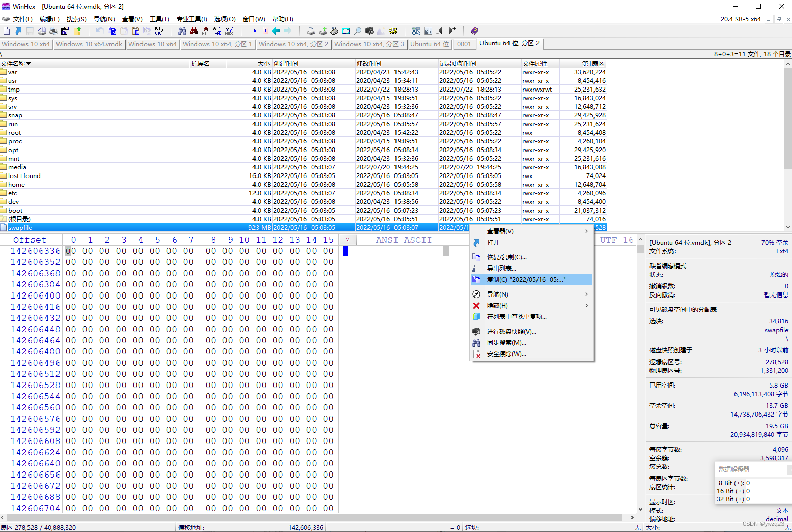Open the 工具(T) menu
This screenshot has width=792, height=532.
pyautogui.click(x=159, y=19)
